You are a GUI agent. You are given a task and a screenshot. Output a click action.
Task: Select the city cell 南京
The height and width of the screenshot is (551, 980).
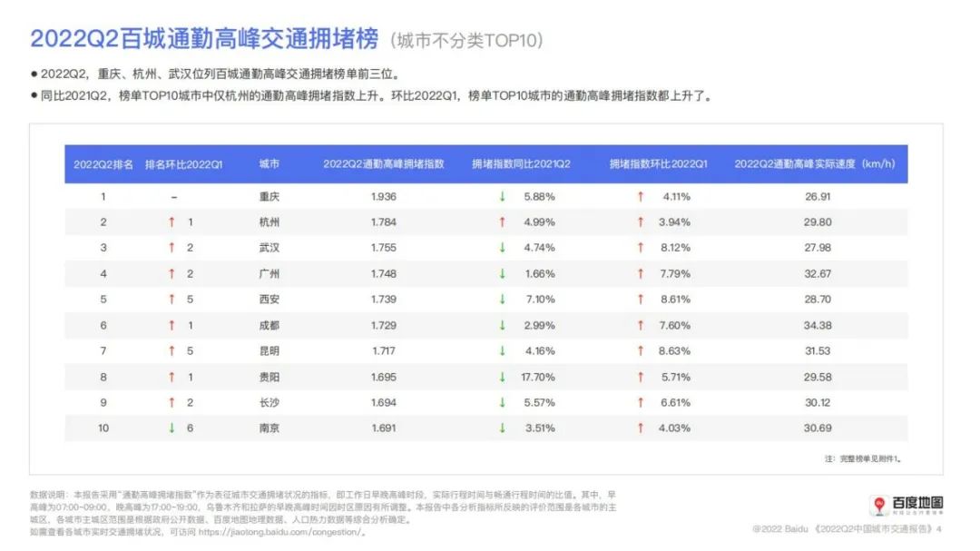(x=269, y=428)
